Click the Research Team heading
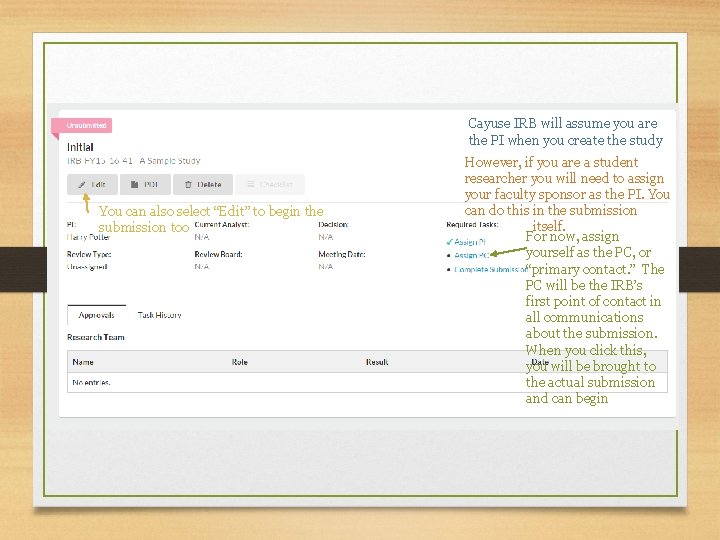Viewport: 720px width, 540px height. [96, 337]
